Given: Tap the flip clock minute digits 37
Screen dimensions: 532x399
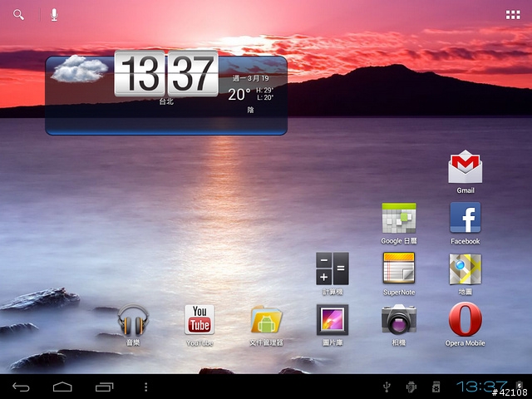Looking at the screenshot, I should (193, 74).
